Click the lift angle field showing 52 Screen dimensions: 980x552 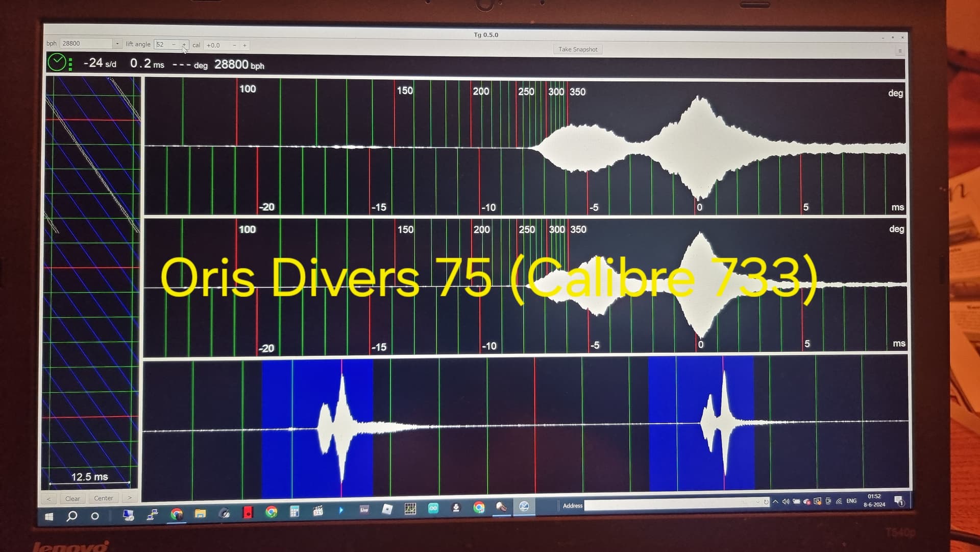162,44
